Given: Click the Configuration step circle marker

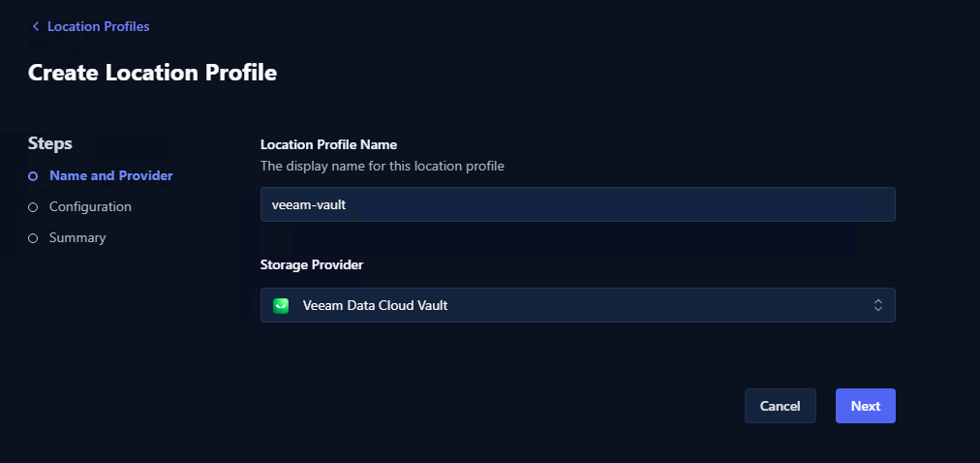Looking at the screenshot, I should [33, 207].
